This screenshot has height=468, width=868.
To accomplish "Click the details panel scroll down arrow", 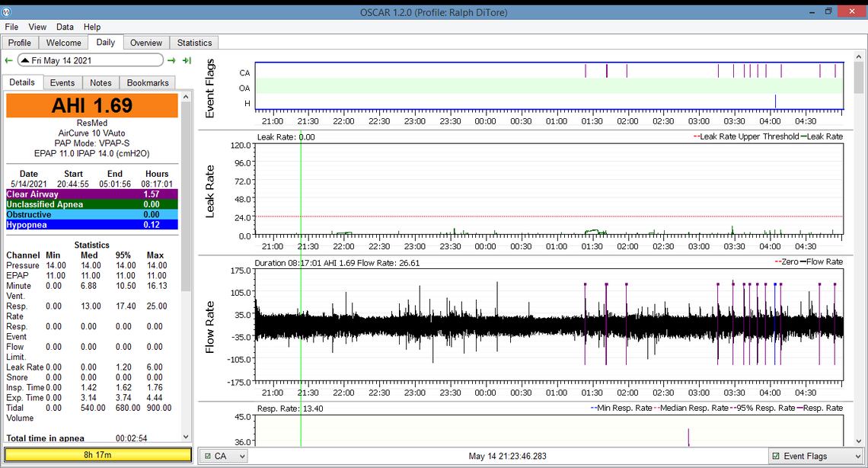I will pos(186,437).
